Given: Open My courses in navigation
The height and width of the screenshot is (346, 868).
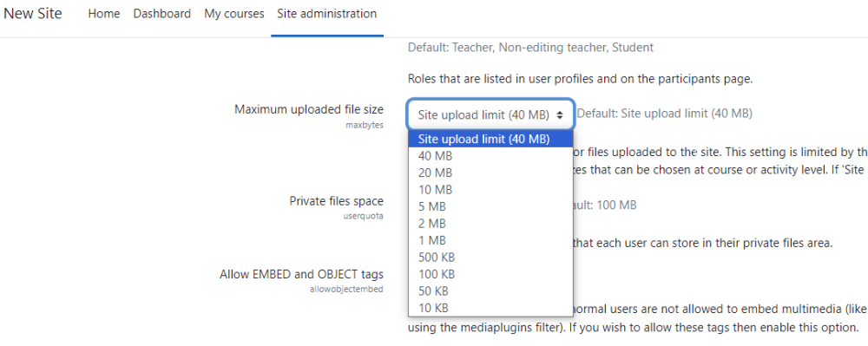Looking at the screenshot, I should click(x=234, y=14).
